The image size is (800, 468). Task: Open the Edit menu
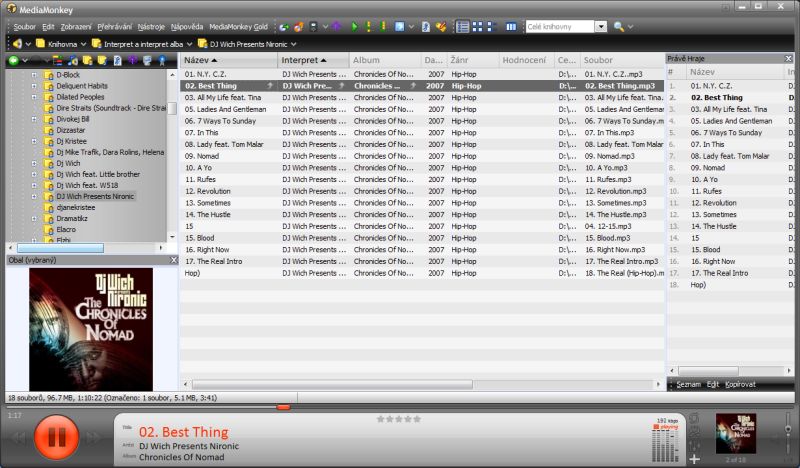48,27
